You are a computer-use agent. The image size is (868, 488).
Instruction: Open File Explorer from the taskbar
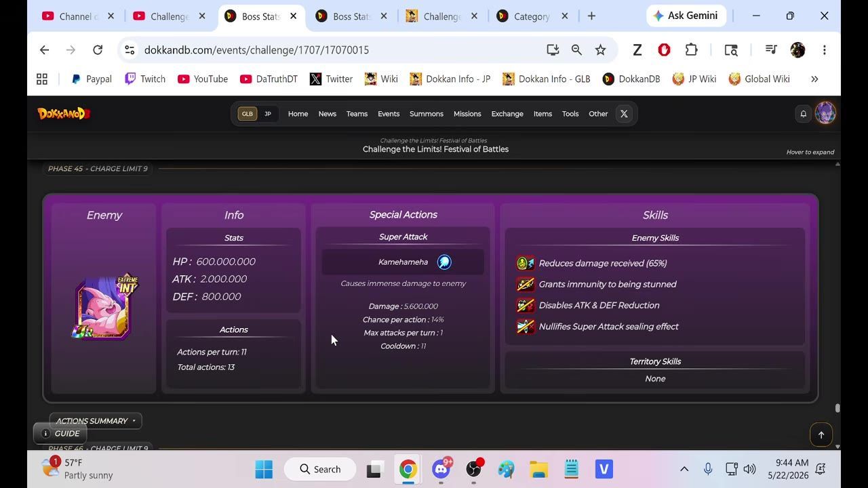point(538,469)
